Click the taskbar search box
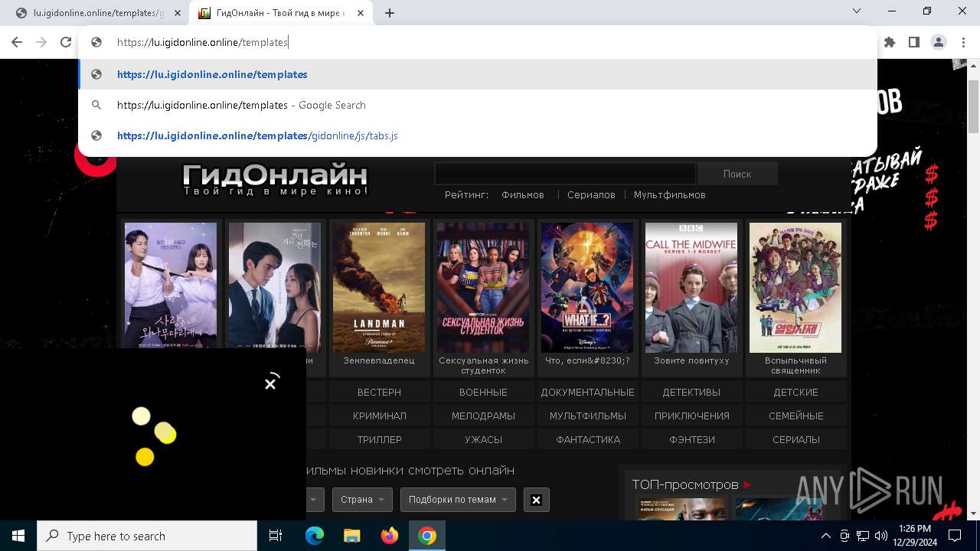 pyautogui.click(x=147, y=536)
